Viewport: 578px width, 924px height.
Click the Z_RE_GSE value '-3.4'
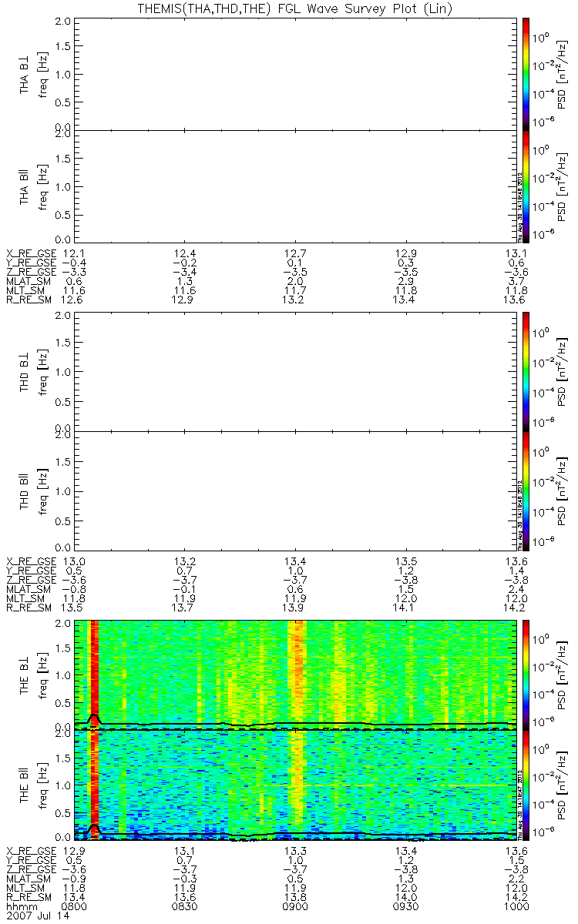(x=183, y=272)
